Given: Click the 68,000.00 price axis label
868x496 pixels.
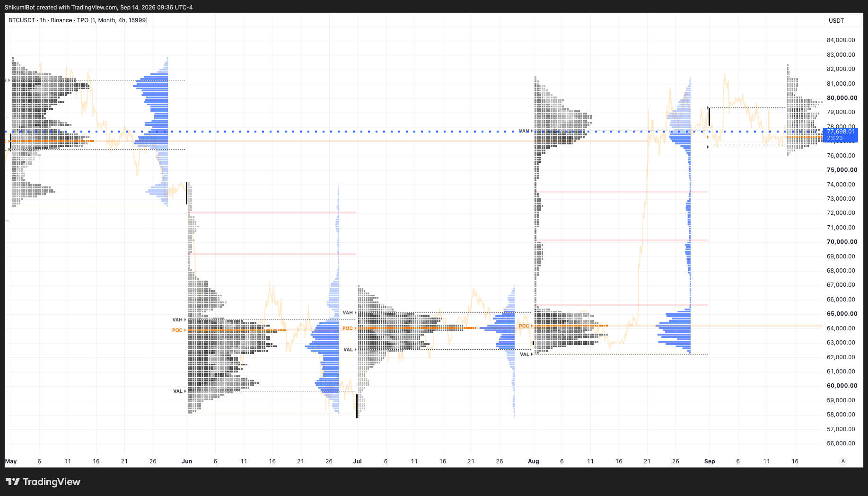Looking at the screenshot, I should point(841,271).
